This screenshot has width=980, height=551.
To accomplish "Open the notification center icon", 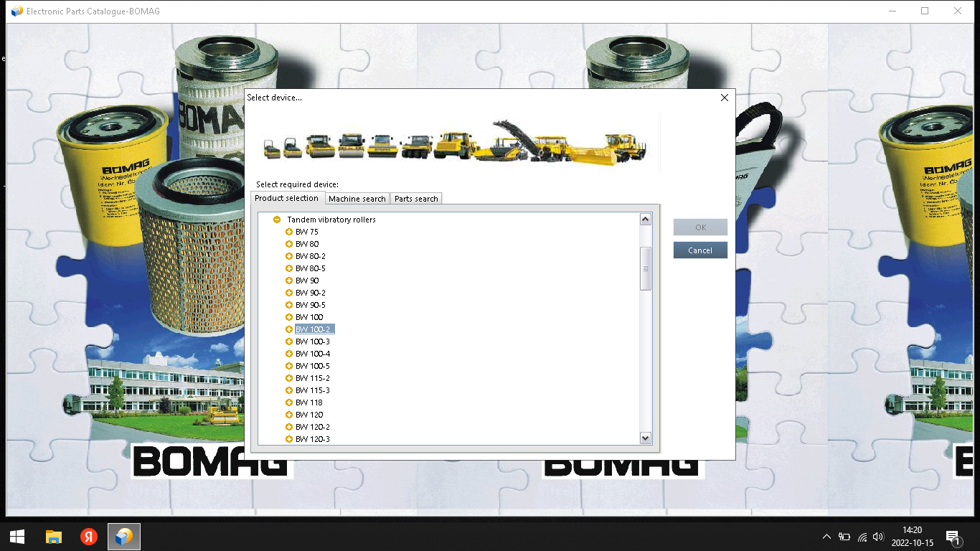I will point(953,537).
